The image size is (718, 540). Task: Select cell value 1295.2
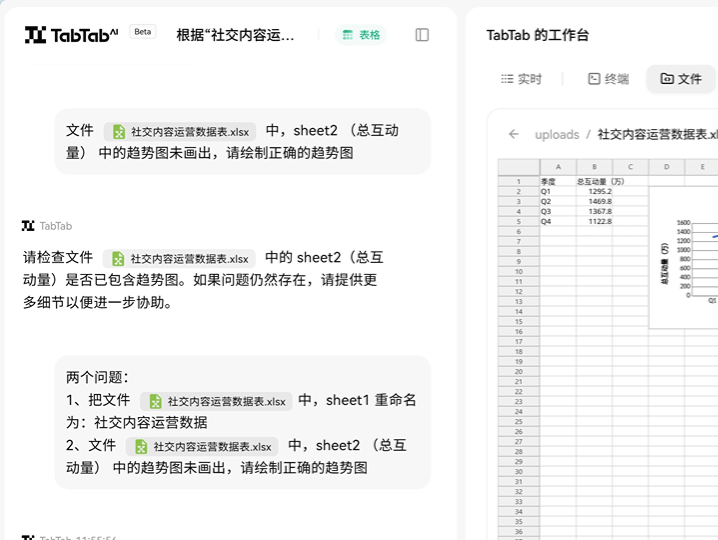coord(594,191)
